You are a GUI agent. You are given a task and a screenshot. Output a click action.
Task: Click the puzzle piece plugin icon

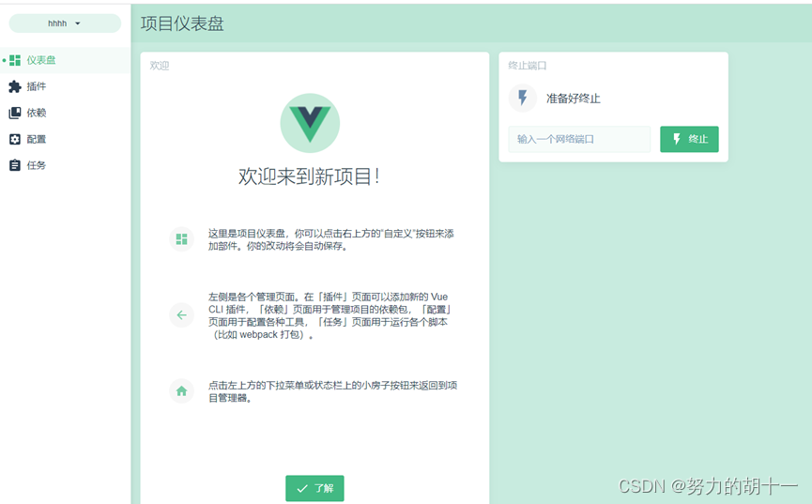(15, 86)
